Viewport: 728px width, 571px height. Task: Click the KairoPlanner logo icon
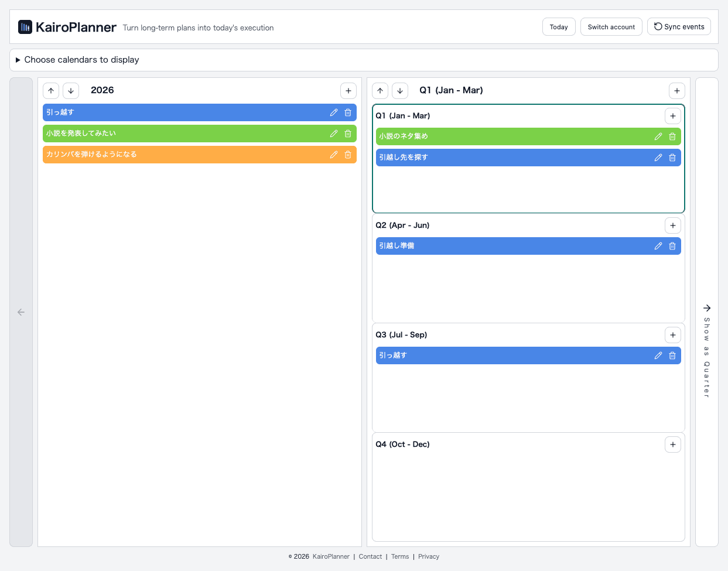pos(25,27)
